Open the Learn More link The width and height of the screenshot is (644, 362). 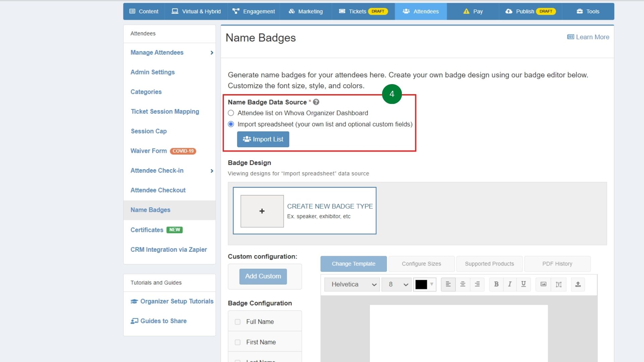pos(588,37)
